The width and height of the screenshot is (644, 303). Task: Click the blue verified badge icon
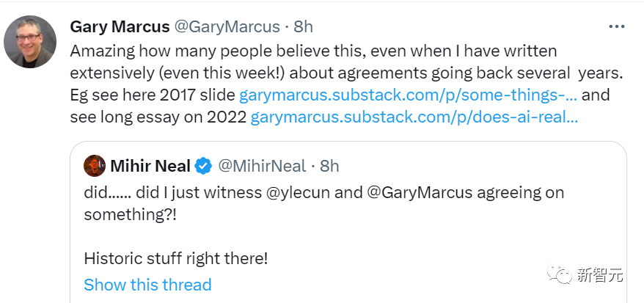pos(204,166)
